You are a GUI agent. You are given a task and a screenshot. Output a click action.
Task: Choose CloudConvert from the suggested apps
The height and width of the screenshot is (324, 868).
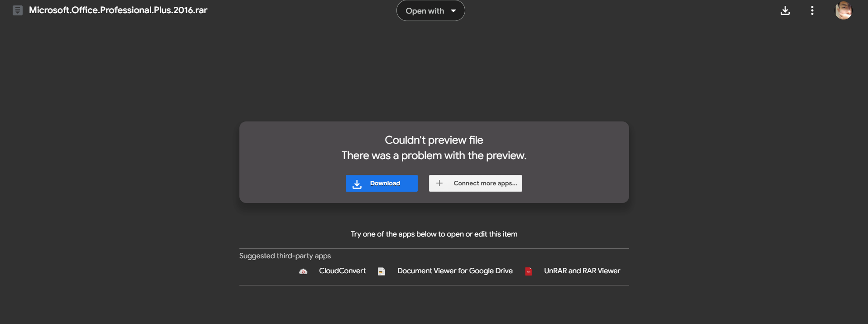point(342,271)
